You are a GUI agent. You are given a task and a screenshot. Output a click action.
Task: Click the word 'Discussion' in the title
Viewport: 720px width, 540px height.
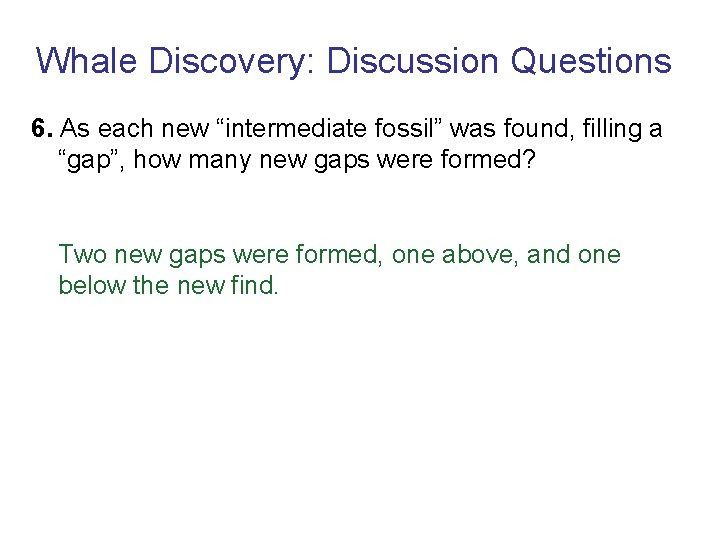[x=413, y=61]
